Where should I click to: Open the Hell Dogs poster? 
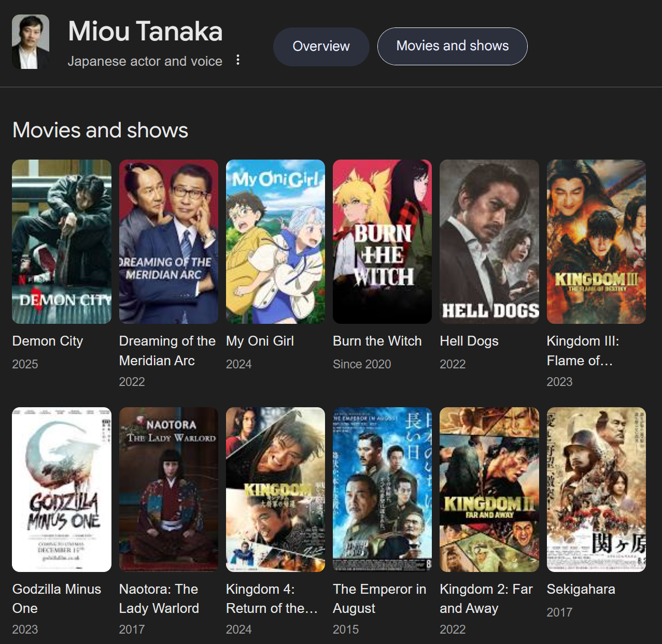[489, 241]
